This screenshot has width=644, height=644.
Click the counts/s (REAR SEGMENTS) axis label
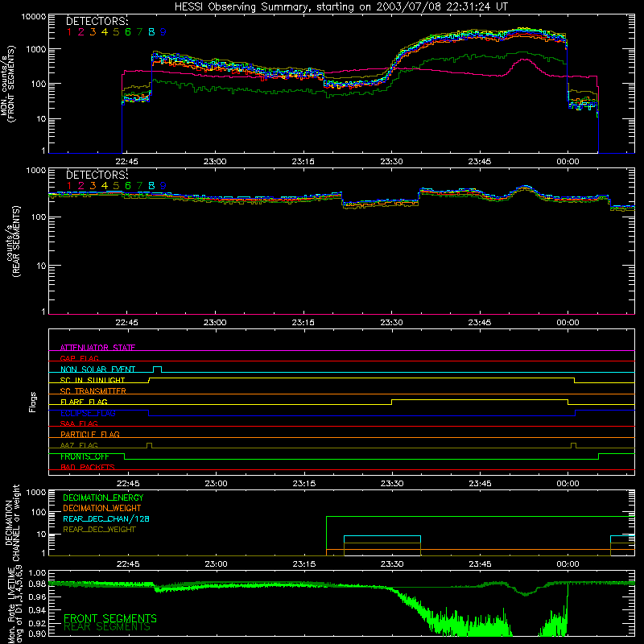pyautogui.click(x=12, y=242)
